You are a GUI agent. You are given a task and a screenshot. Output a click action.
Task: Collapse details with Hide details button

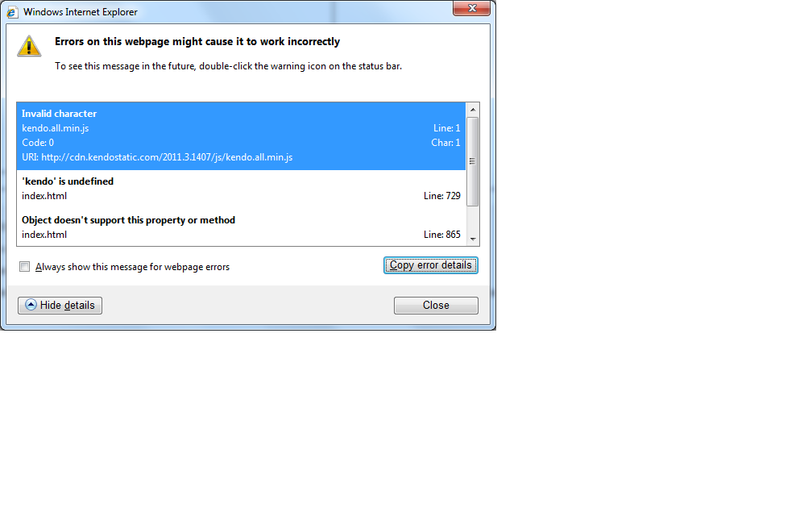[x=60, y=306]
